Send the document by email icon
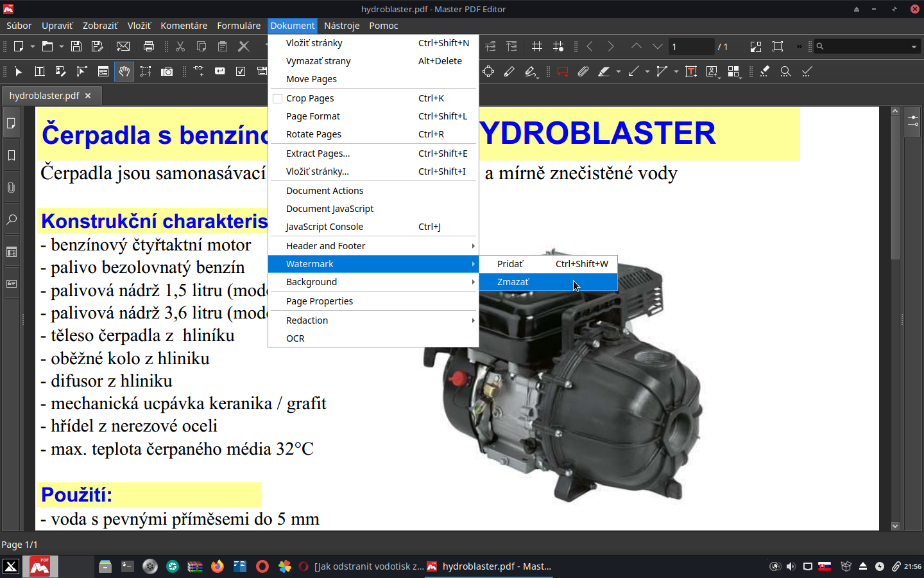Image resolution: width=924 pixels, height=578 pixels. (123, 46)
